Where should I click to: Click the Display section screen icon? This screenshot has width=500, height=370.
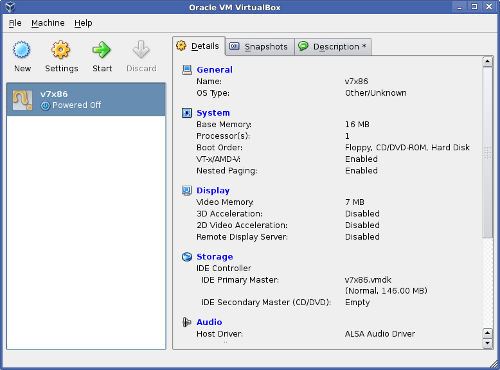tap(187, 190)
